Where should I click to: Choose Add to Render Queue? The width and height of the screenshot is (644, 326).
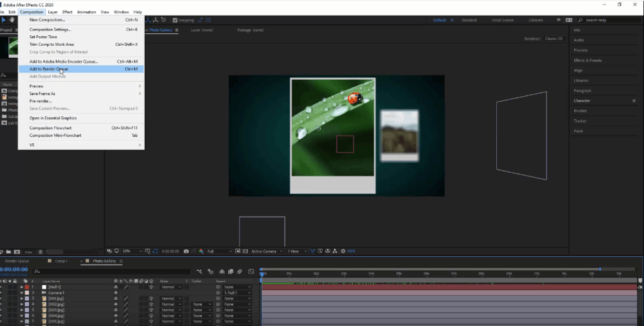click(x=81, y=69)
